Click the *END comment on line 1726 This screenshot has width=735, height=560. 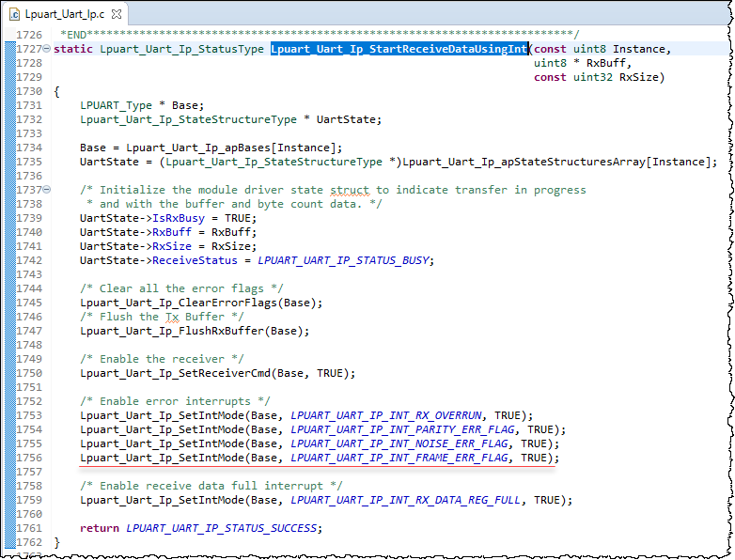(320, 35)
